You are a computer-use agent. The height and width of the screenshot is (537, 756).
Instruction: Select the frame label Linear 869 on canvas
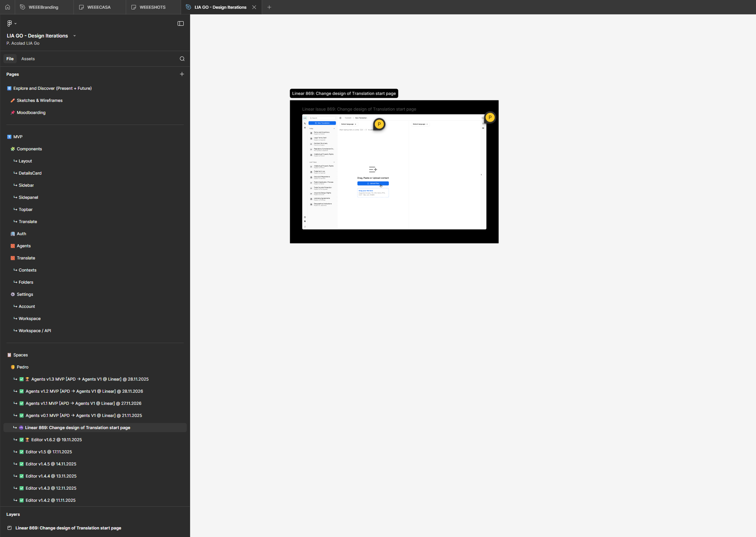click(344, 94)
